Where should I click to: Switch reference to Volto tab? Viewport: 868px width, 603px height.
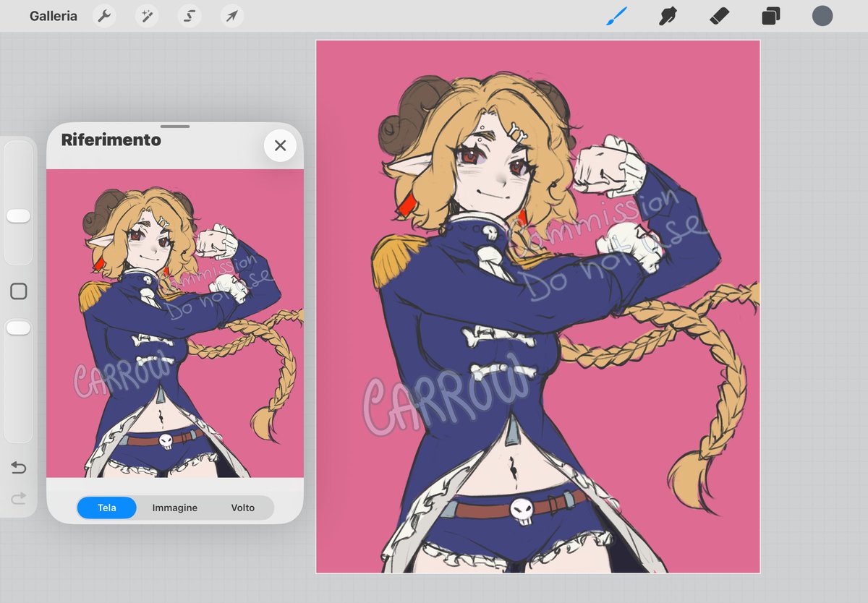[243, 508]
